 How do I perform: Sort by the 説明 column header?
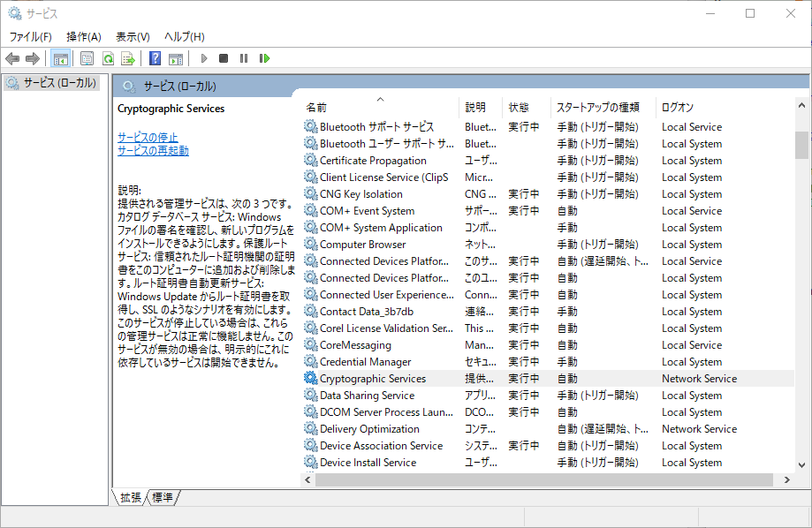pos(481,107)
